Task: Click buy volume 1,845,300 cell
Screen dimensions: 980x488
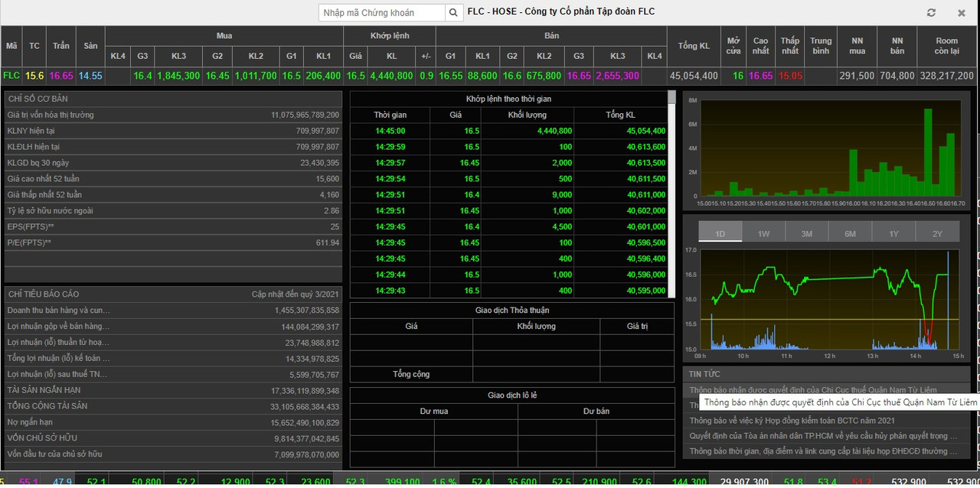Action: coord(178,76)
